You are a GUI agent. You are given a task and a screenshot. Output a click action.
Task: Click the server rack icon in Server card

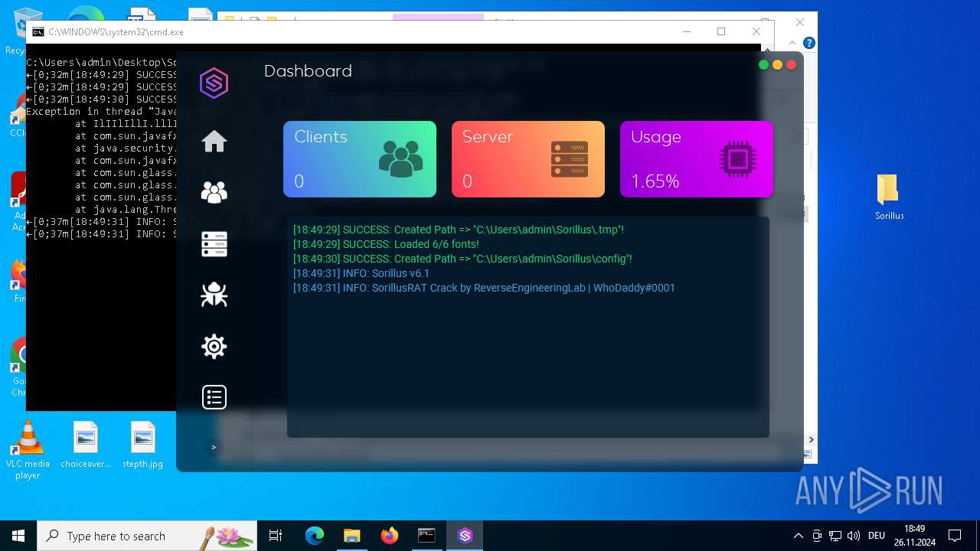pos(570,159)
